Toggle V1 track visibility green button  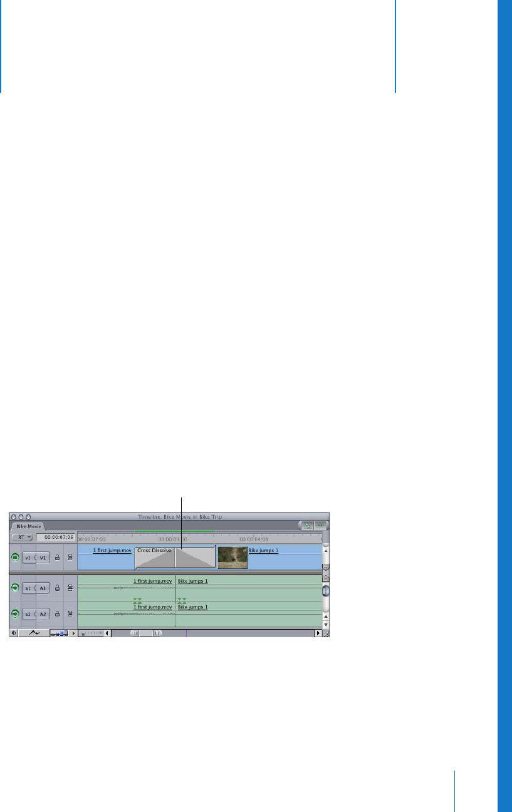pos(15,557)
